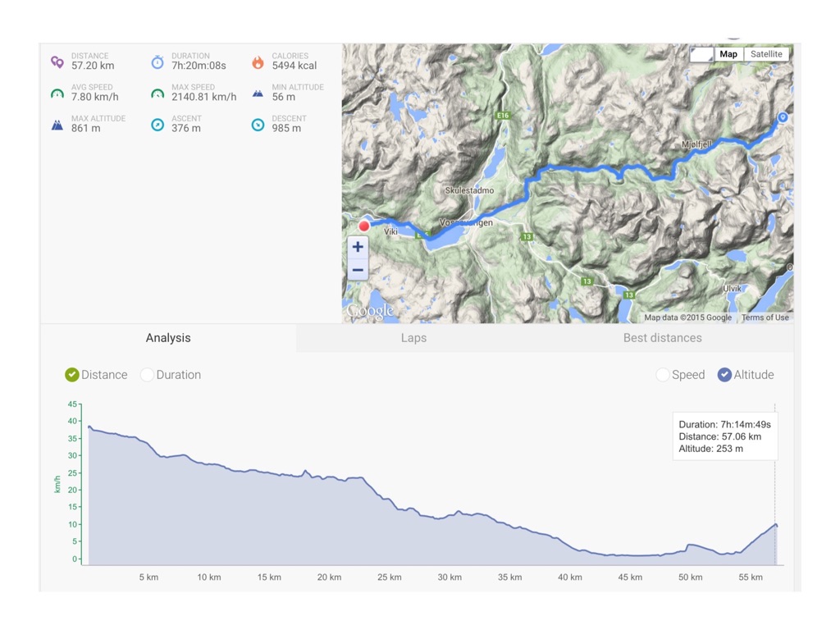Click the blue route start pin on map
The image size is (840, 630).
click(x=783, y=118)
